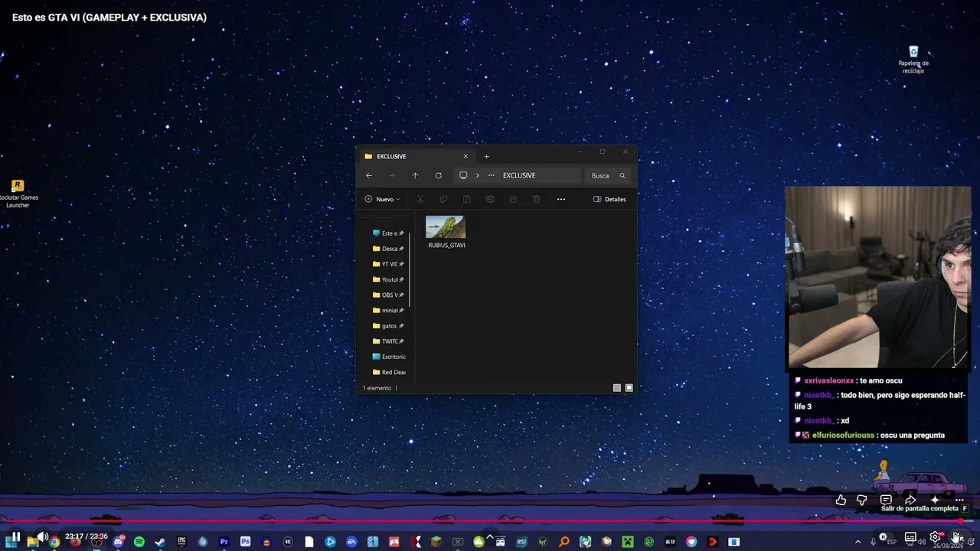This screenshot has width=980, height=551.
Task: Open the 'Red Deac' folder in the sidebar
Action: click(x=388, y=372)
